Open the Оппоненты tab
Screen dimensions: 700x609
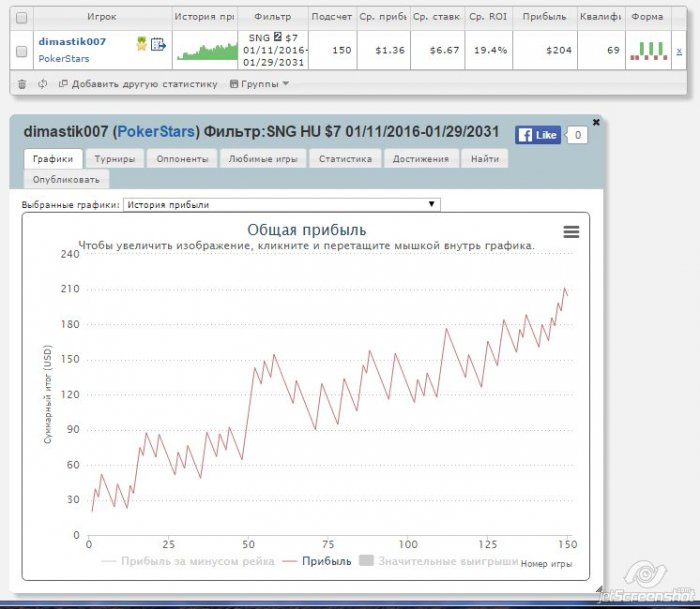[x=182, y=159]
